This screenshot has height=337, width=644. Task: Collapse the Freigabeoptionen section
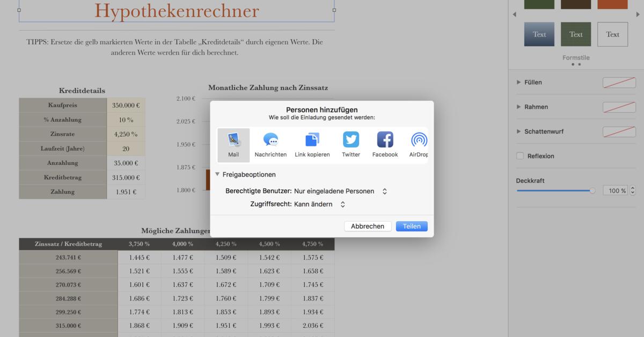click(x=217, y=174)
